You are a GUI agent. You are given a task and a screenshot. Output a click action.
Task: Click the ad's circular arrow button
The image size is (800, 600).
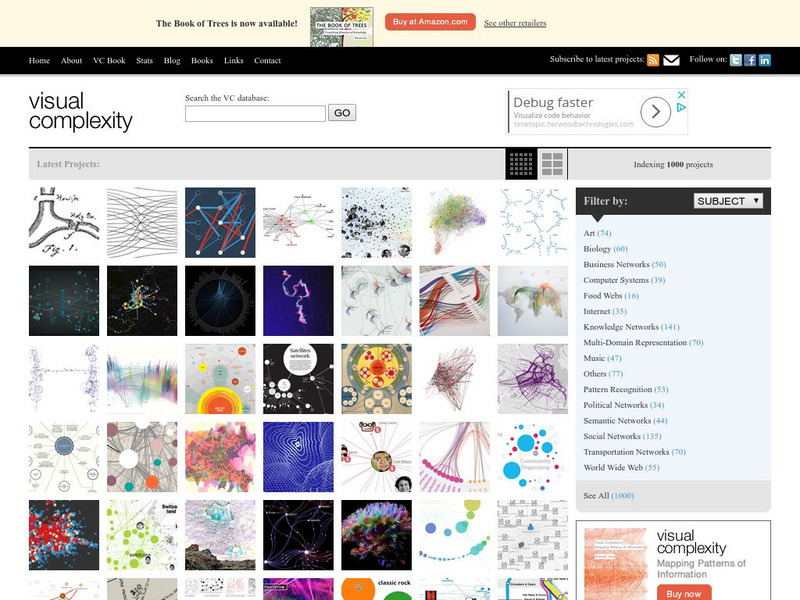(656, 112)
